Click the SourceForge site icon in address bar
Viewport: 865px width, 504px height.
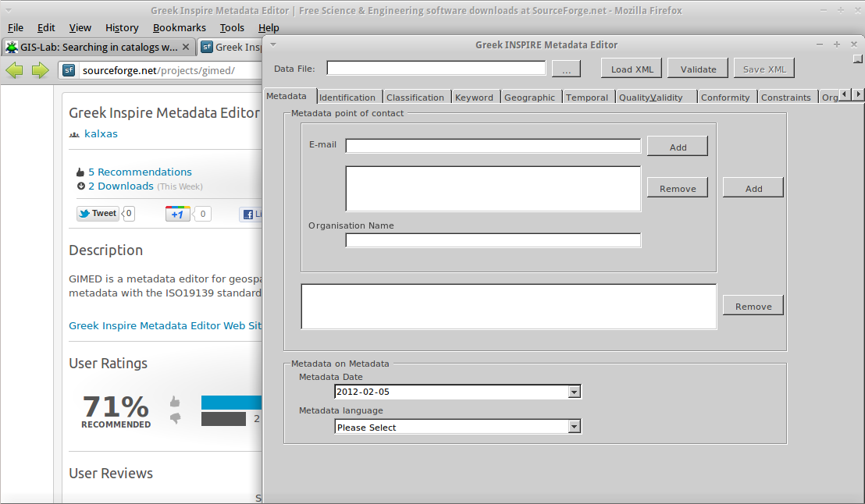tap(69, 70)
